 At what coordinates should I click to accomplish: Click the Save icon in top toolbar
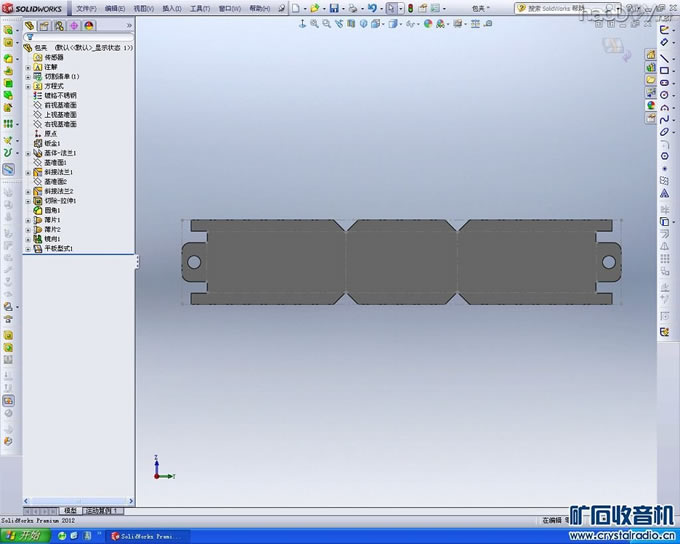pyautogui.click(x=334, y=8)
